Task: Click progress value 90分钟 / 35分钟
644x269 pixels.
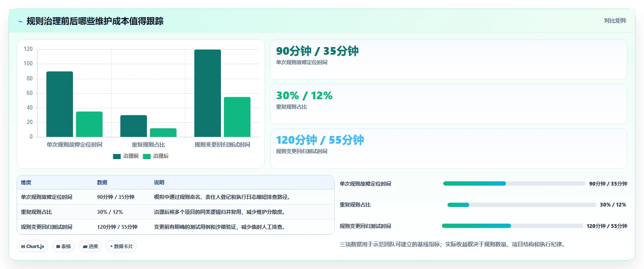Action: click(x=608, y=184)
